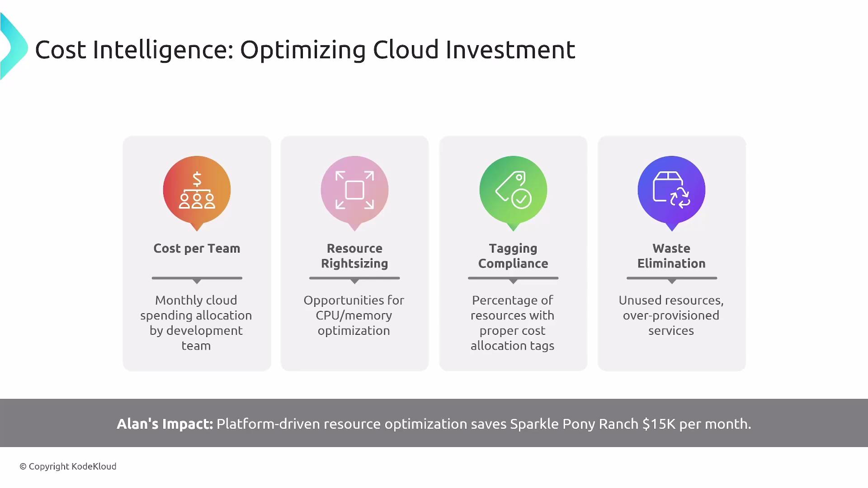Click 'Monthly cloud spending allocation by development team' text
The image size is (868, 488).
coord(196,323)
